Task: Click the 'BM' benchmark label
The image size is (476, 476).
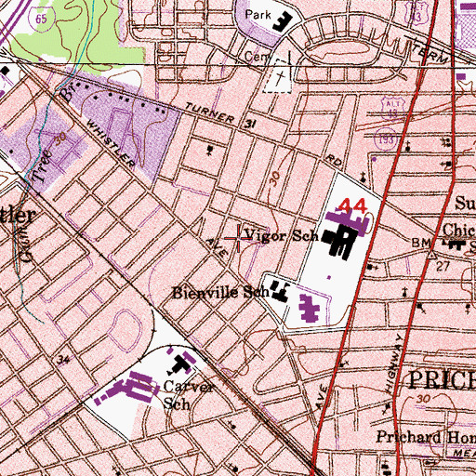Action: 421,243
